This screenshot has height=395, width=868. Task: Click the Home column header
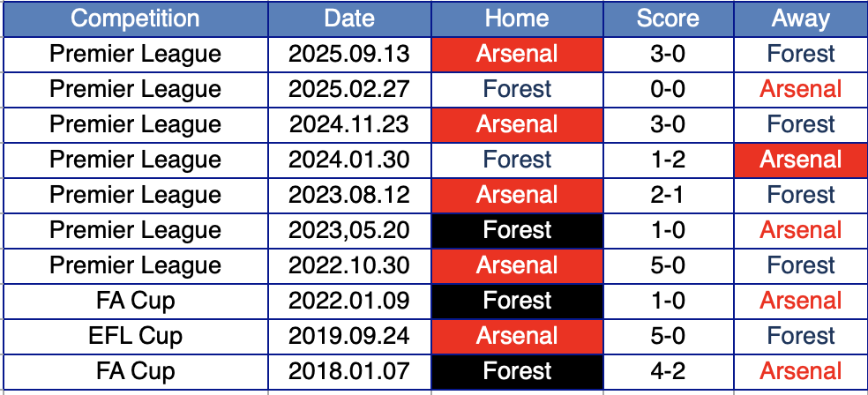[x=517, y=19]
